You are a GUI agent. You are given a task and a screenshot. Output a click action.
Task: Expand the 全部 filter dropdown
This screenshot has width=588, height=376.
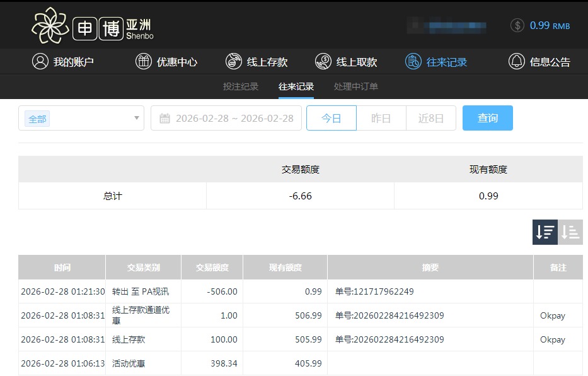81,118
